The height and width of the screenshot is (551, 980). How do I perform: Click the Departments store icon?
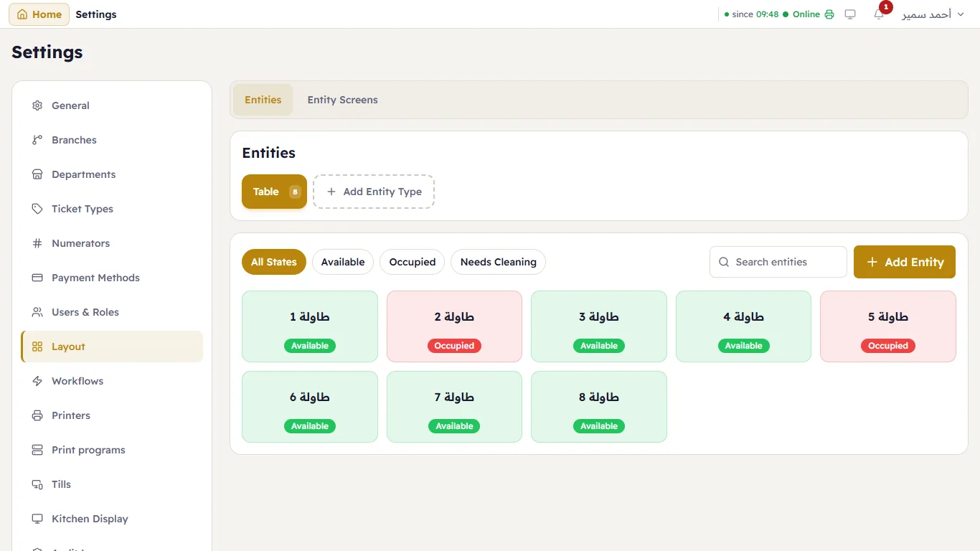tap(37, 174)
